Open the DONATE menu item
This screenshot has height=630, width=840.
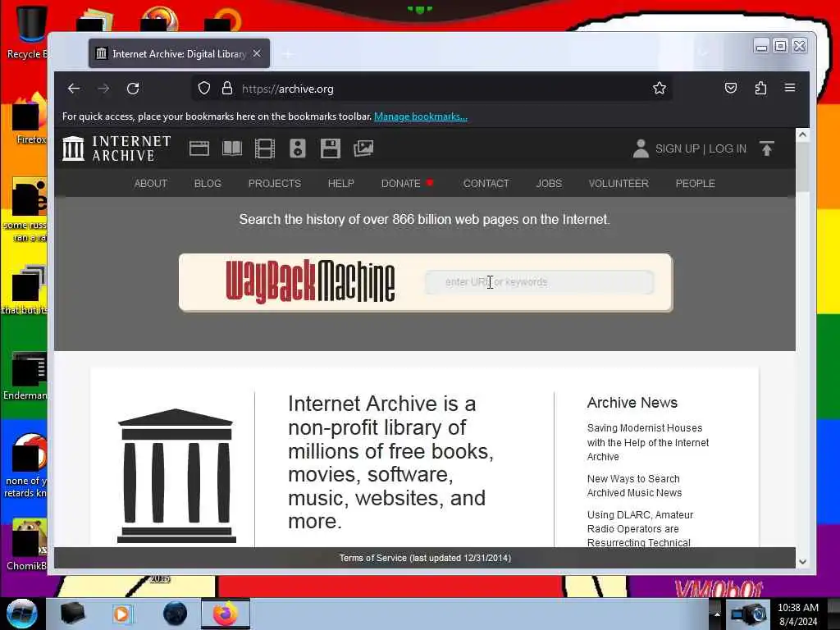[x=400, y=183]
